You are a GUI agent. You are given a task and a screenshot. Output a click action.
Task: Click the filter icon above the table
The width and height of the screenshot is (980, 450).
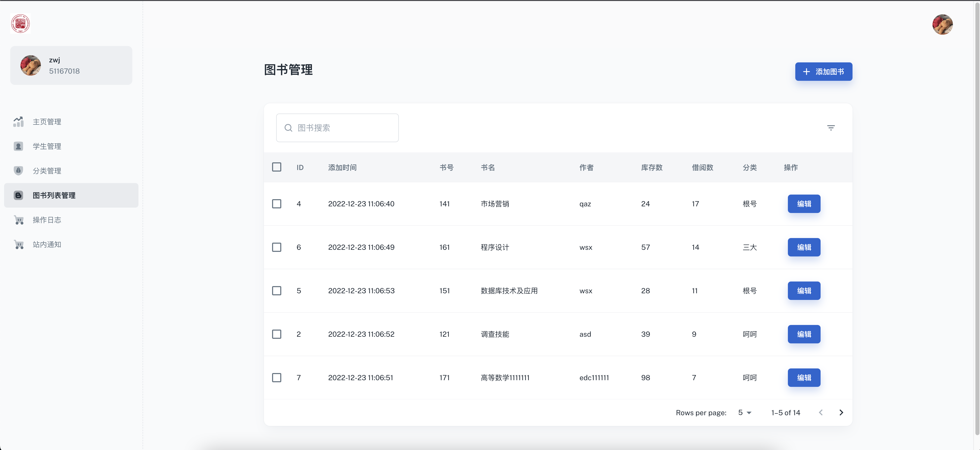pos(831,128)
